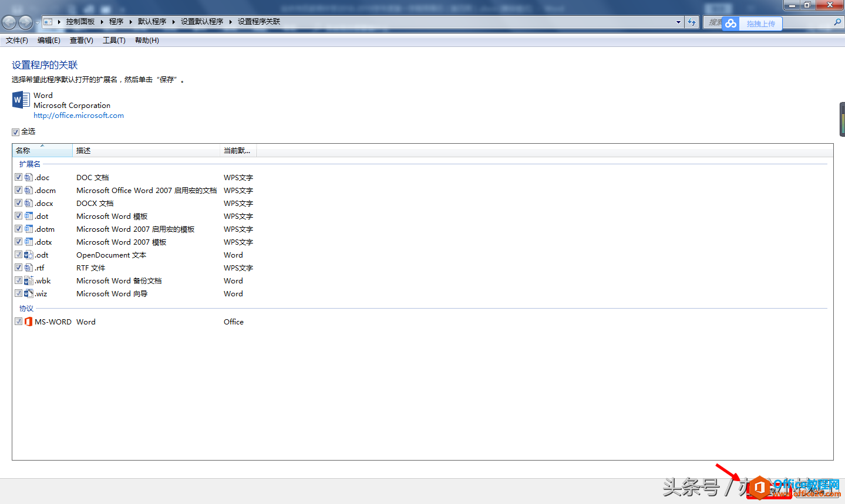The height and width of the screenshot is (504, 845).
Task: Click the Control Panel icon in address bar
Action: 48,22
